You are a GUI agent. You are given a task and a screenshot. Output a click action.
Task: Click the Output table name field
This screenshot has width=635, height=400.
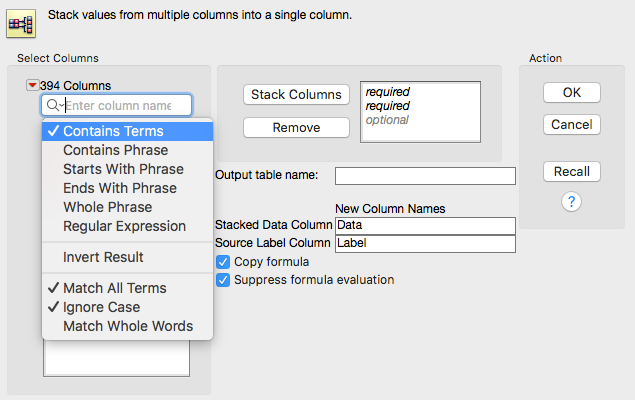[x=425, y=176]
